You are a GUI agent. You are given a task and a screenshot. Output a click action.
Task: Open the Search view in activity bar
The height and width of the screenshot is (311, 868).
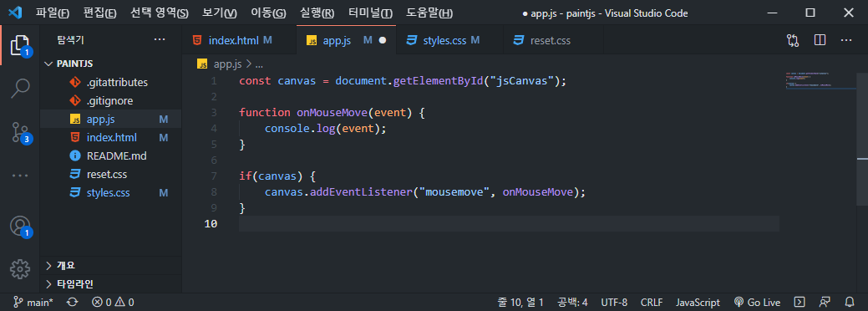point(20,89)
